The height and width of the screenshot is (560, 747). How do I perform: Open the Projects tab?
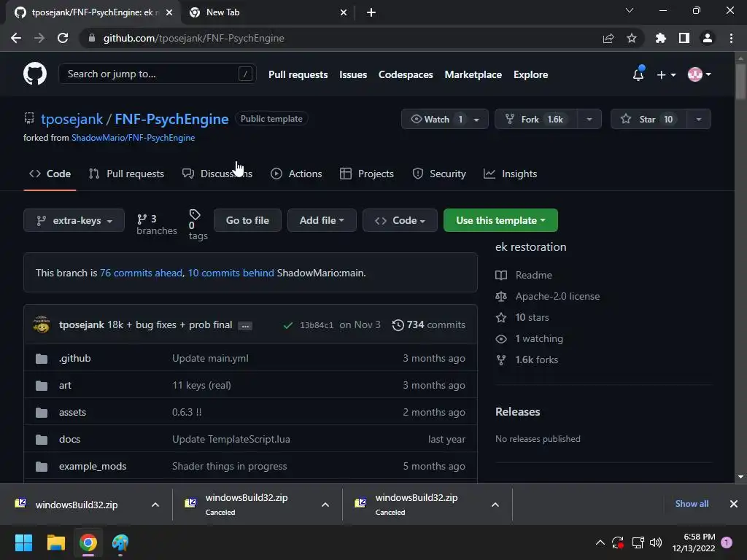pyautogui.click(x=367, y=174)
